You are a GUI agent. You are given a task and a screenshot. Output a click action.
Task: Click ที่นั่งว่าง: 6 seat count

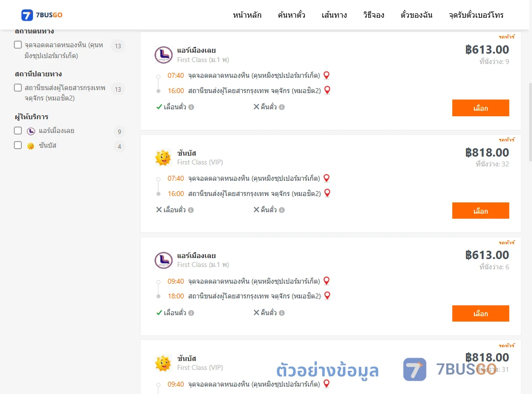point(494,267)
